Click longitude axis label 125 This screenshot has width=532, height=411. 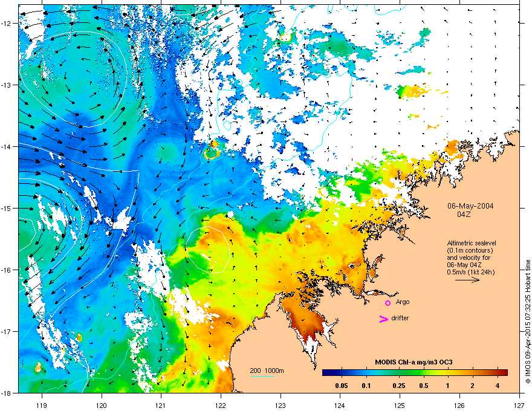tap(400, 406)
